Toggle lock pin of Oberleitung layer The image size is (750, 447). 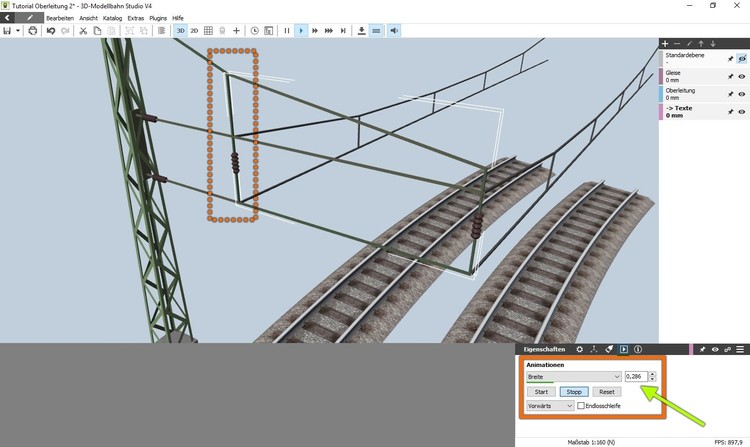click(730, 94)
